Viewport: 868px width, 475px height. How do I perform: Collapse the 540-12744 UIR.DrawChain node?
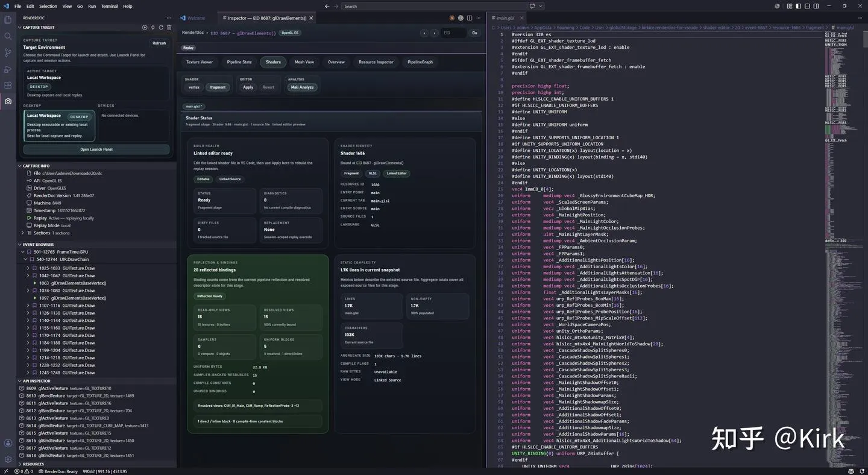[25, 259]
